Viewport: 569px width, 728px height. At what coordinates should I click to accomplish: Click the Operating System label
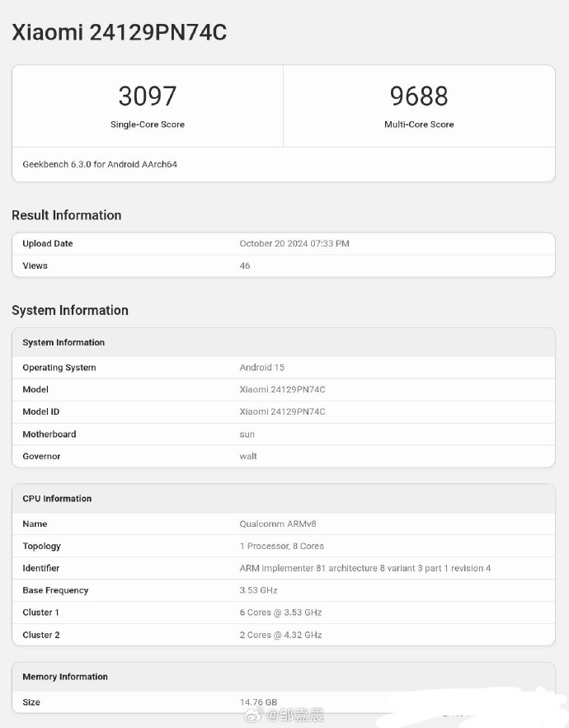(59, 367)
